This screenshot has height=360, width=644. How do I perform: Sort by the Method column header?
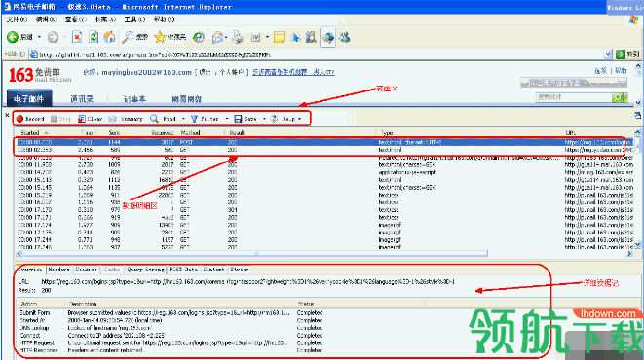point(202,133)
